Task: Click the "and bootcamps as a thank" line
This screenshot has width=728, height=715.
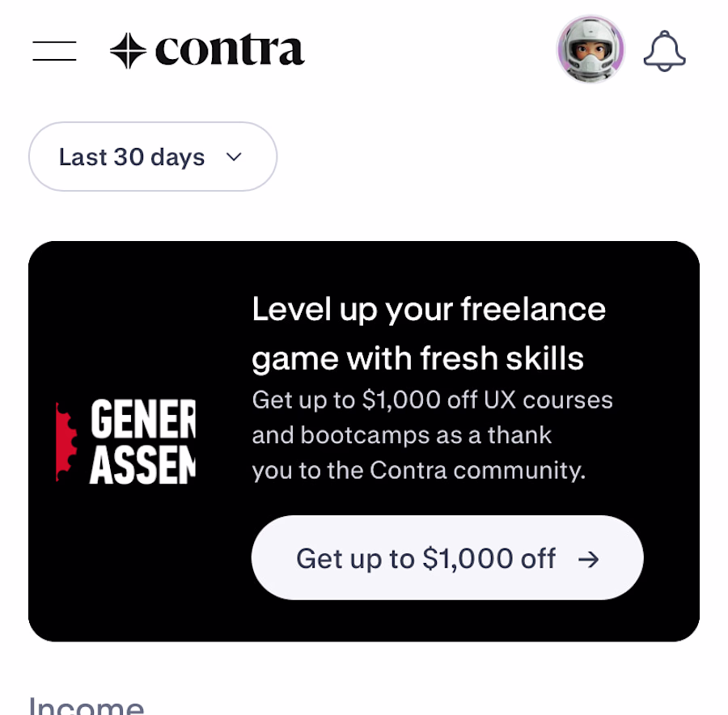Action: [401, 435]
